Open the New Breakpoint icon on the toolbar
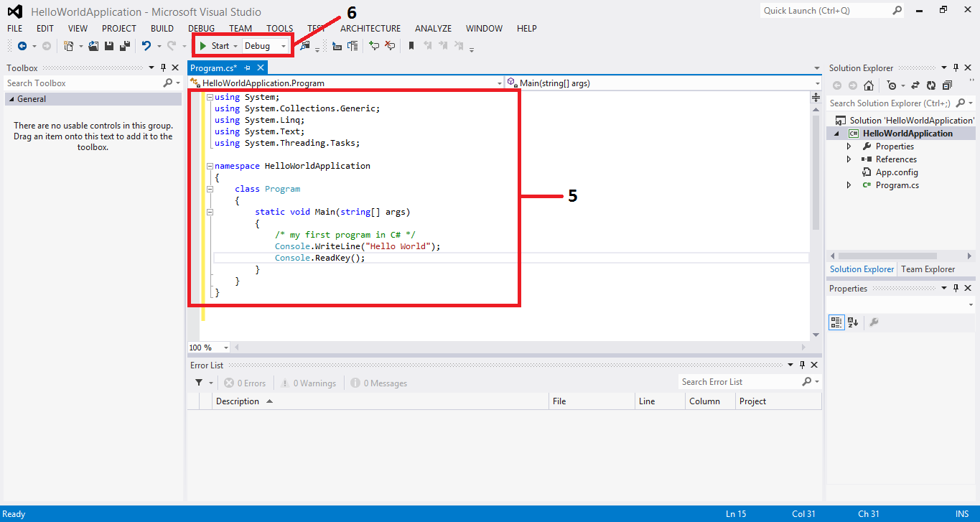The width and height of the screenshot is (980, 522). coord(374,45)
